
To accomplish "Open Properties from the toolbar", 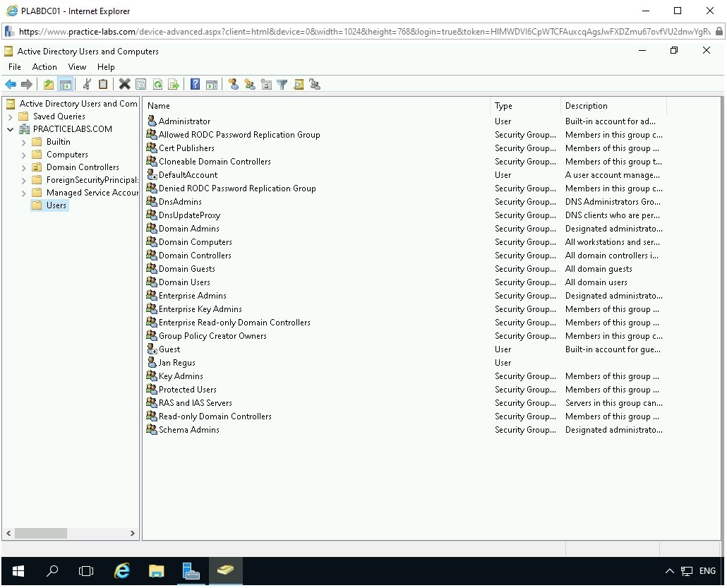I will [x=141, y=85].
